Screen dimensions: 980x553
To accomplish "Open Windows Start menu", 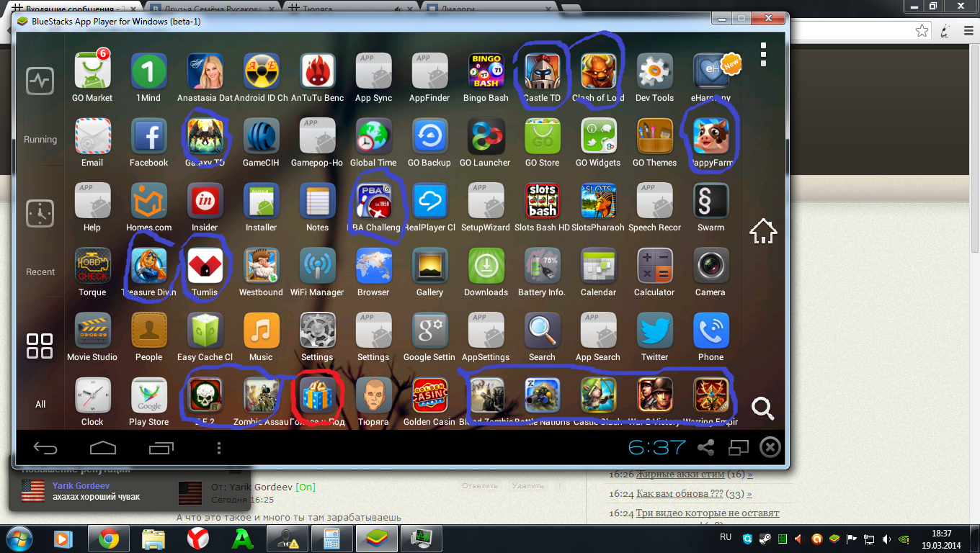I will coord(19,539).
